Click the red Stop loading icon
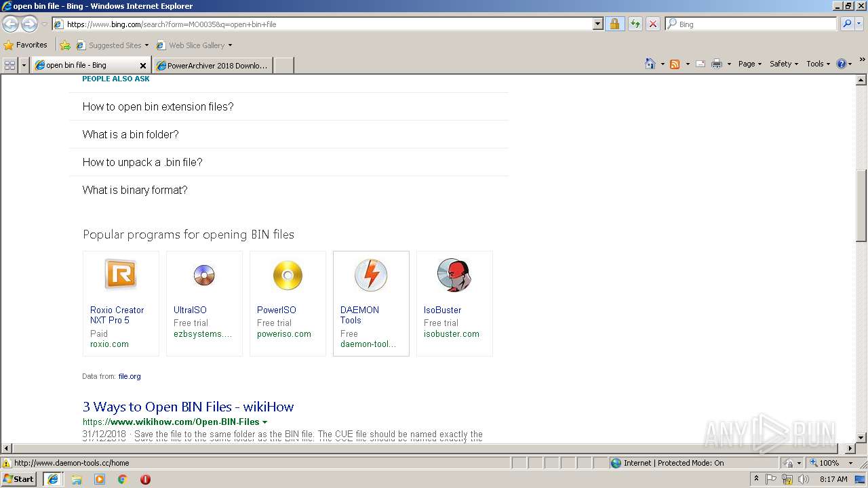The width and height of the screenshot is (868, 488). pyautogui.click(x=652, y=24)
